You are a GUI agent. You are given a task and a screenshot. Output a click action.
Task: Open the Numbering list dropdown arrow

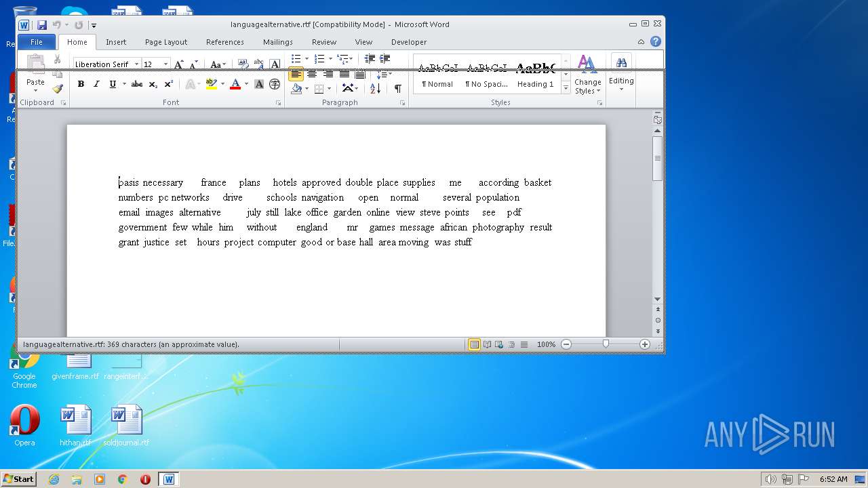click(x=330, y=59)
